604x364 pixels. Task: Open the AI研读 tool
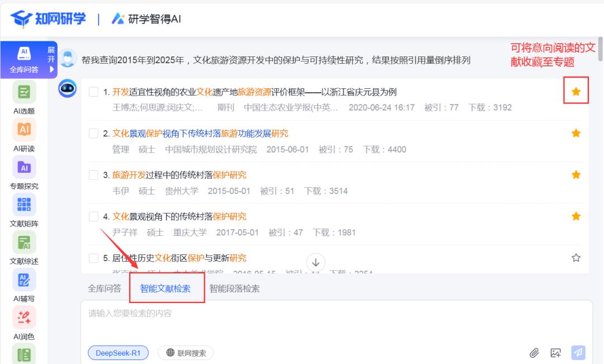[24, 135]
